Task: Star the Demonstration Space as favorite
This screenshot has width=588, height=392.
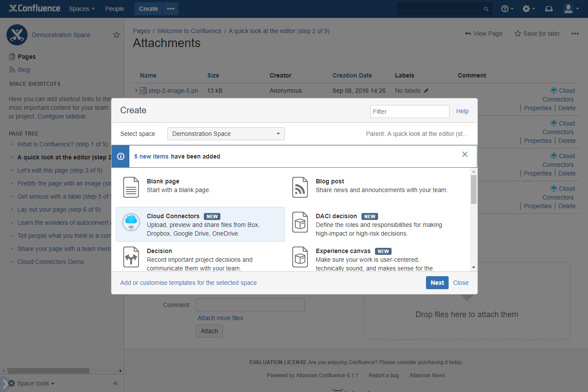Action: pos(116,35)
